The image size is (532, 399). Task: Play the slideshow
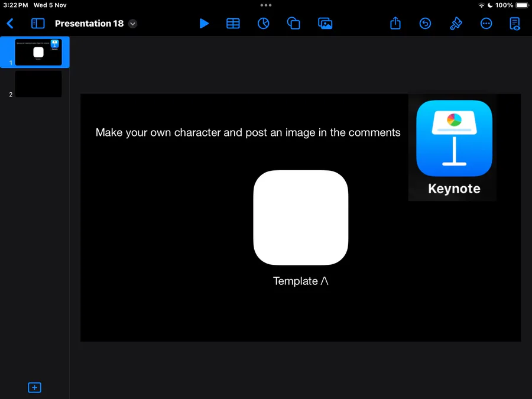[204, 24]
